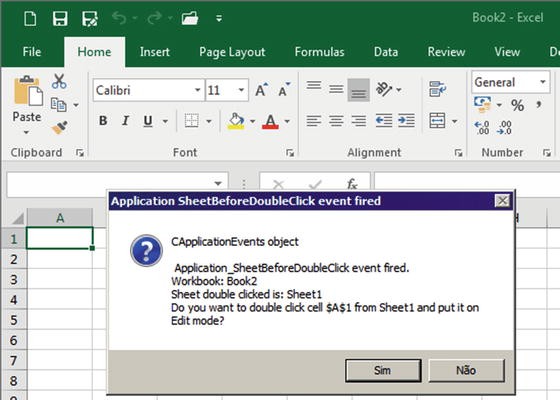560x400 pixels.
Task: Click the Cut scissors icon
Action: pos(59,81)
